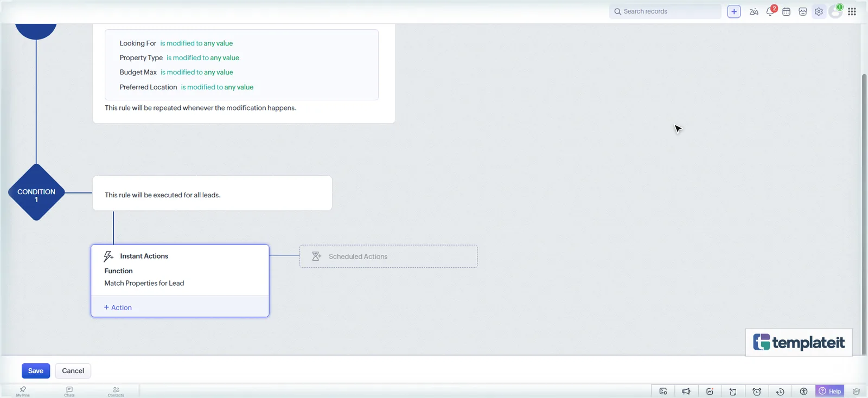
Task: Click the Scheduled Actions box
Action: point(388,256)
